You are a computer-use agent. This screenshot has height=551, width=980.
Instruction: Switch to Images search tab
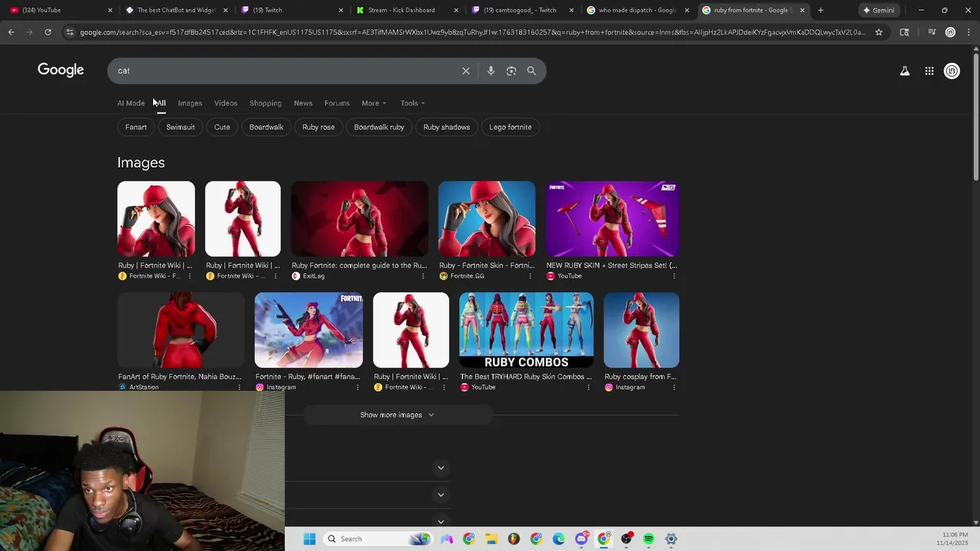(x=190, y=103)
